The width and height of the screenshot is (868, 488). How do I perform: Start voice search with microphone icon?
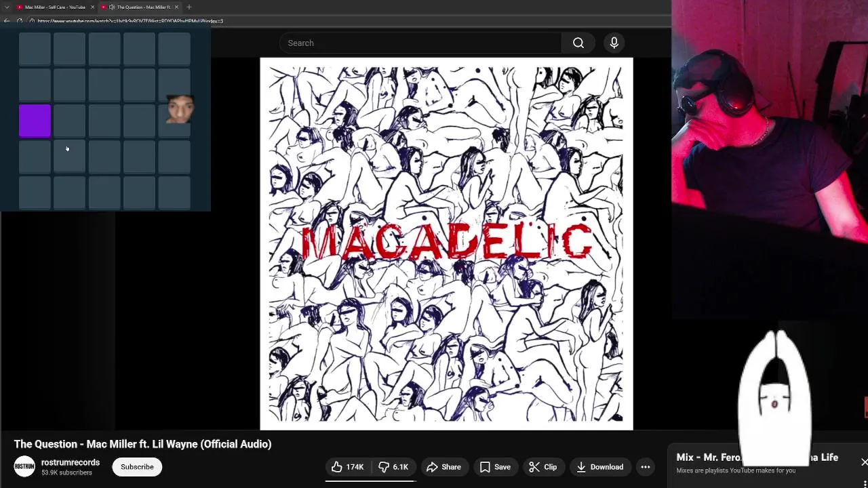(614, 43)
